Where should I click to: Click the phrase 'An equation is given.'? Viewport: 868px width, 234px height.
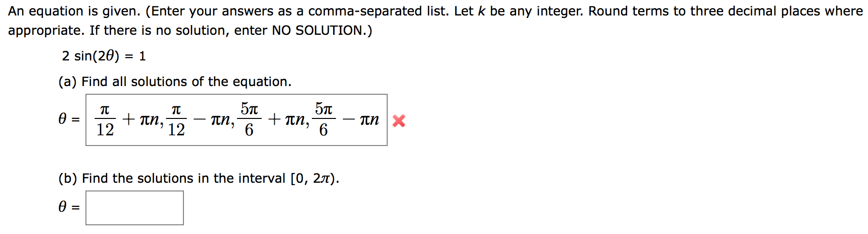[74, 11]
